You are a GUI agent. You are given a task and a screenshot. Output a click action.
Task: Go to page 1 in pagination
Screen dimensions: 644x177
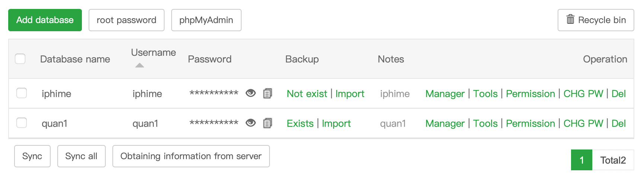click(x=581, y=160)
